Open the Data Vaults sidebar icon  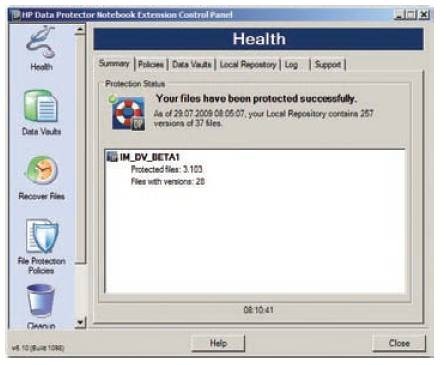pos(41,106)
